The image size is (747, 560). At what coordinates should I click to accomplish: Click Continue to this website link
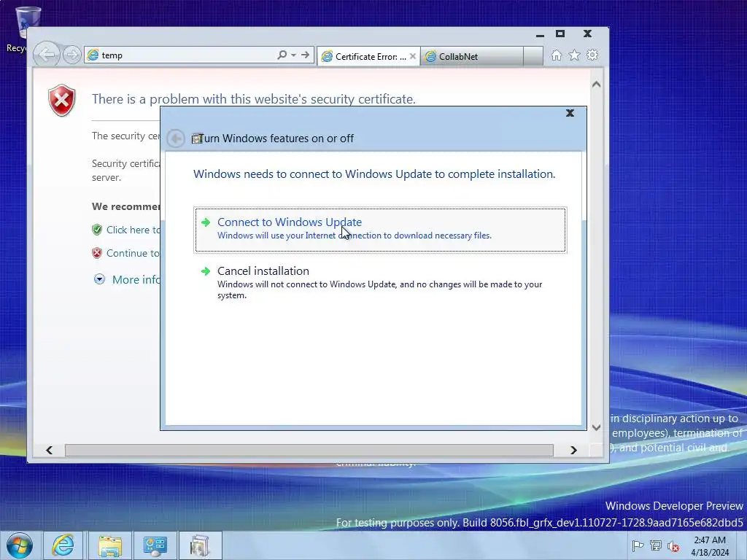(x=133, y=253)
